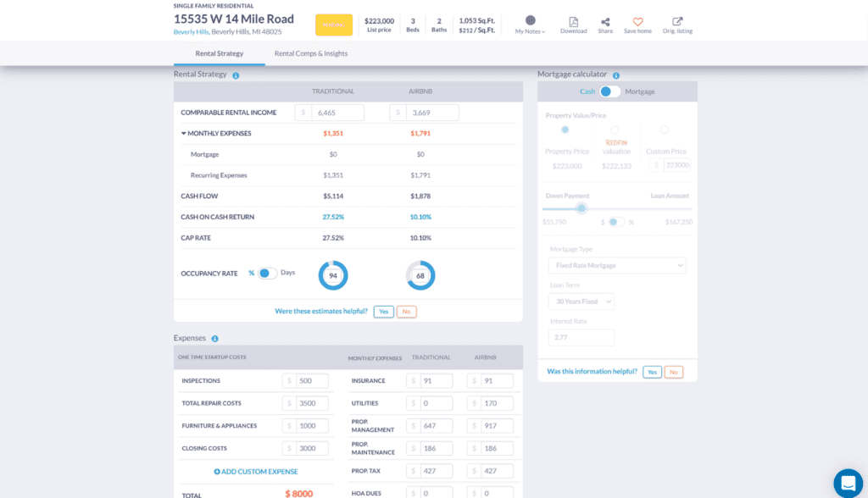The width and height of the screenshot is (868, 498).
Task: Click the Down Payment slider handle
Action: pos(581,208)
